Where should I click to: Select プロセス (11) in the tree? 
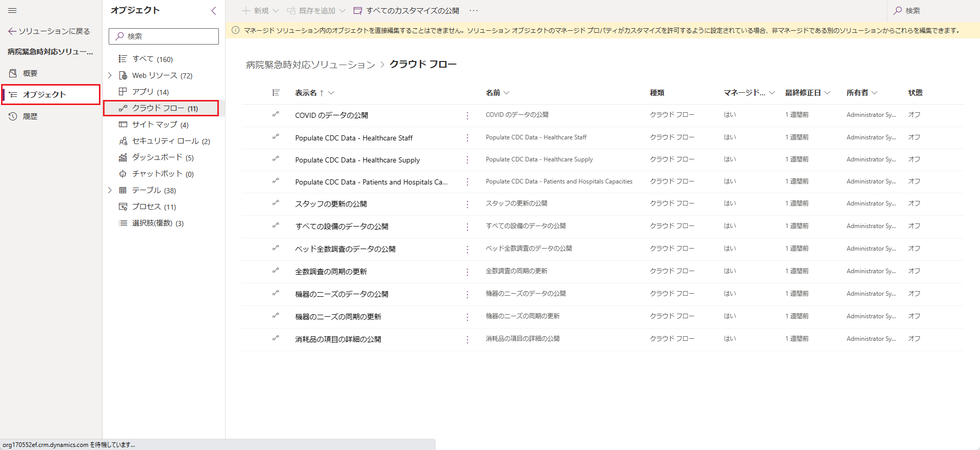[x=154, y=207]
